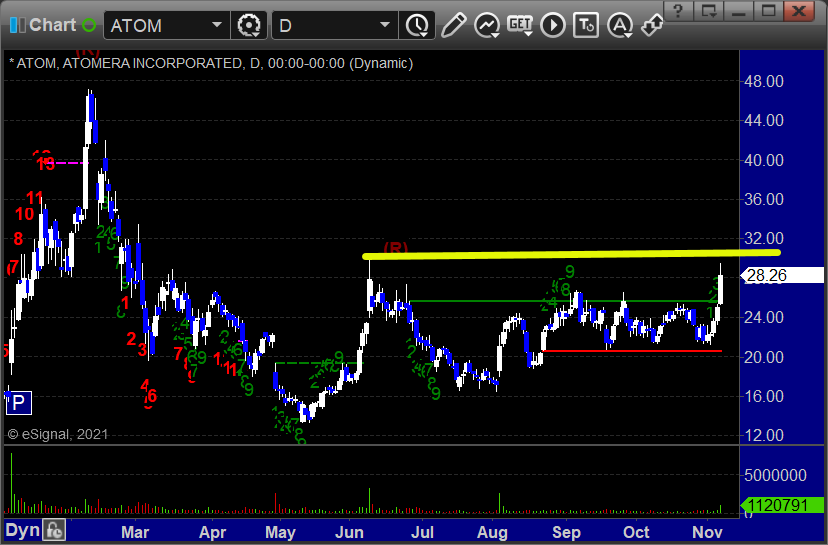The image size is (828, 545).
Task: Minimize the chart window
Action: click(738, 11)
